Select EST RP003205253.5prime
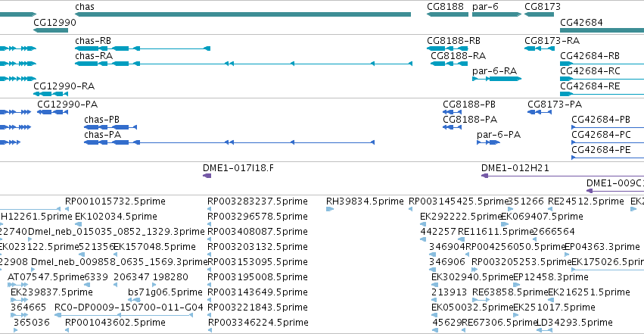The image size is (644, 334). [521, 262]
